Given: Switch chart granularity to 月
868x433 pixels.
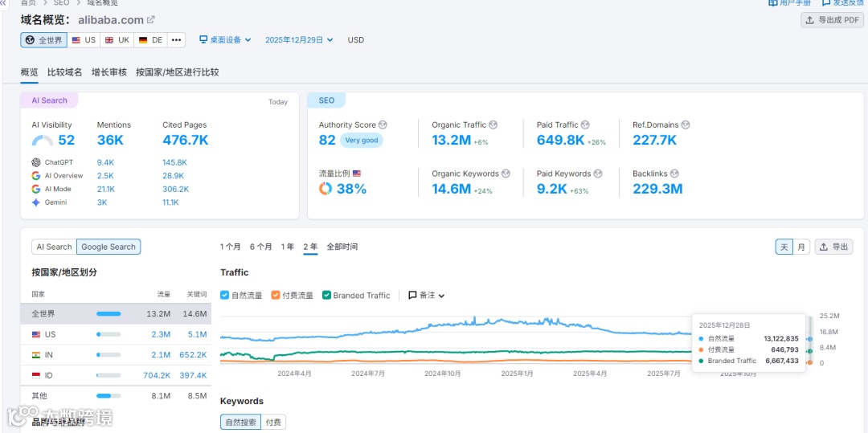Looking at the screenshot, I should (x=801, y=247).
